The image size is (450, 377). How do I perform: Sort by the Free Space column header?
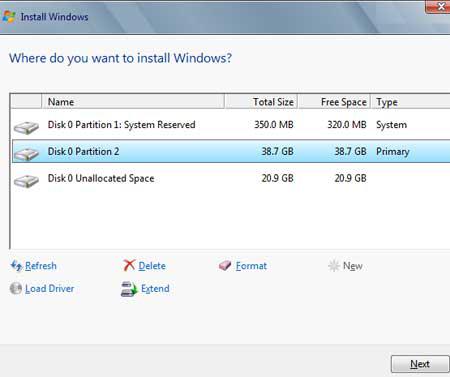[x=334, y=102]
